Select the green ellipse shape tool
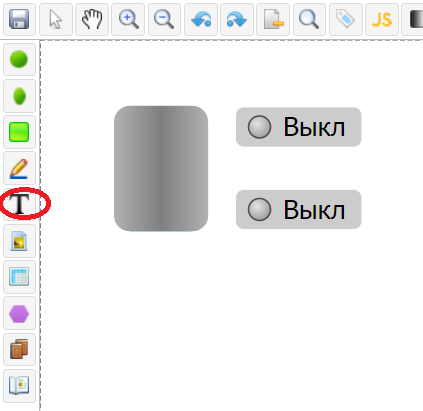Image resolution: width=423 pixels, height=411 pixels. (x=19, y=96)
